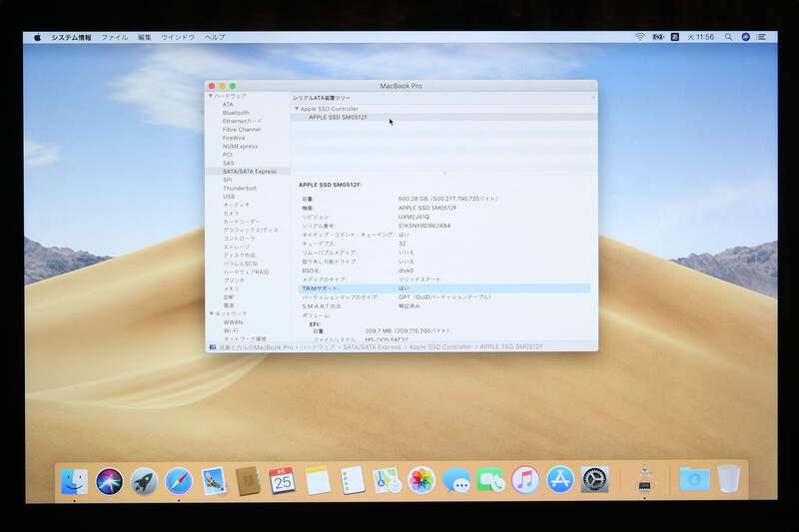Click the menu bar clock 11:56
This screenshot has width=799, height=532.
tap(701, 37)
